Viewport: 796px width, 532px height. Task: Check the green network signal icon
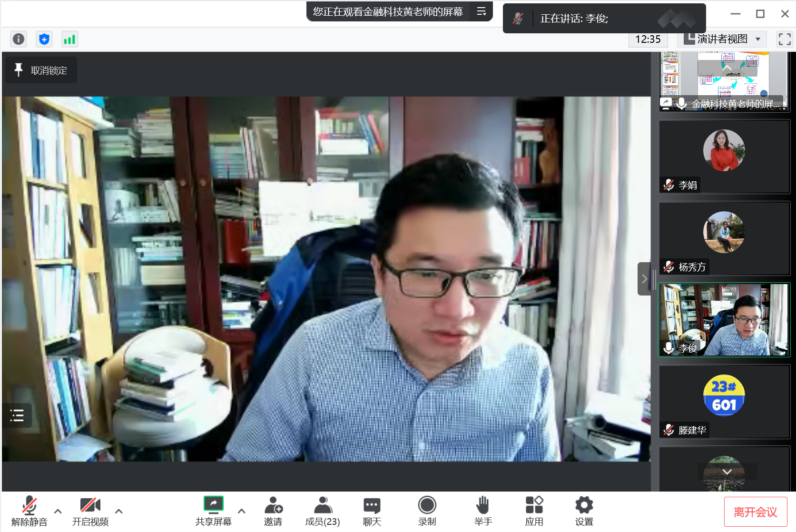tap(69, 39)
